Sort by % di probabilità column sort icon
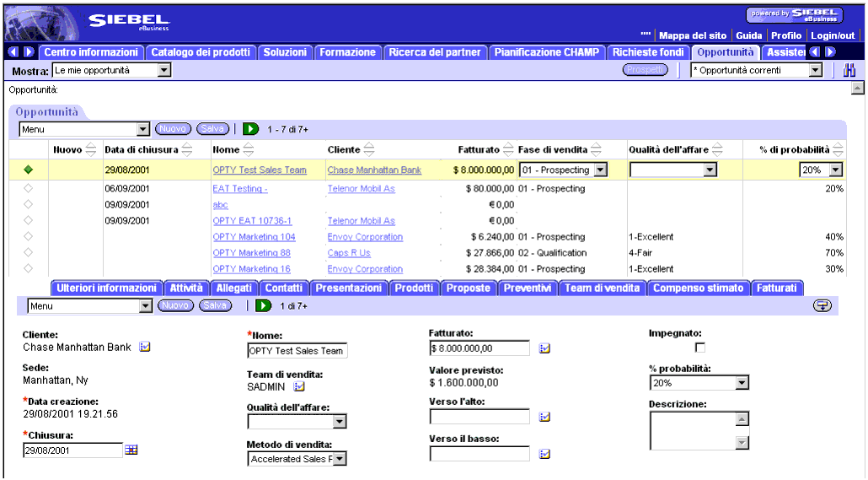The height and width of the screenshot is (480, 868). (839, 149)
